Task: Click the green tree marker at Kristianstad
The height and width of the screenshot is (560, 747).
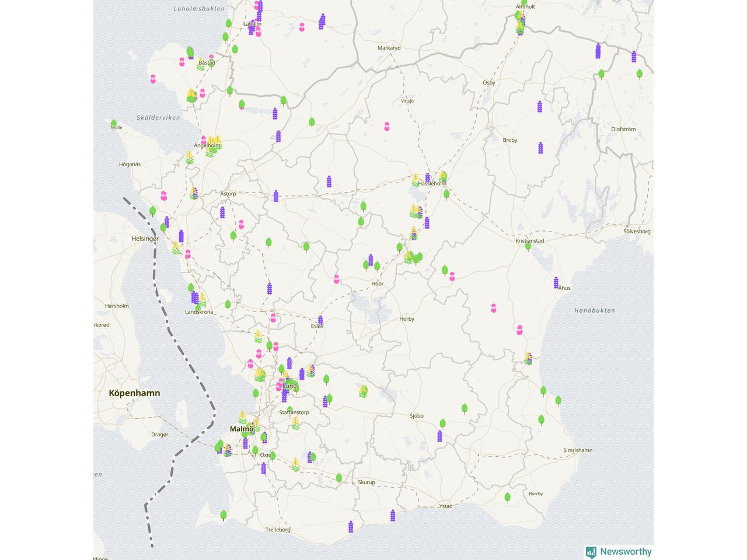Action: click(528, 247)
